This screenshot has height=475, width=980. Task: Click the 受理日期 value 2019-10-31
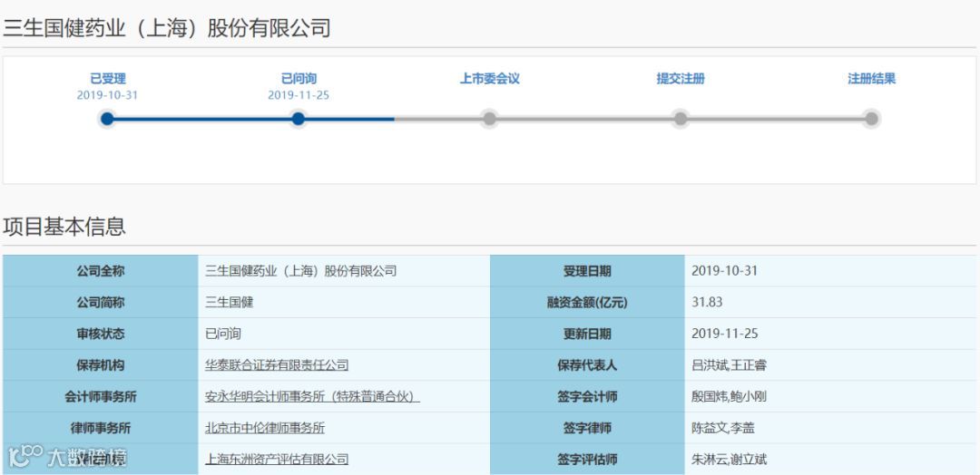tap(724, 271)
